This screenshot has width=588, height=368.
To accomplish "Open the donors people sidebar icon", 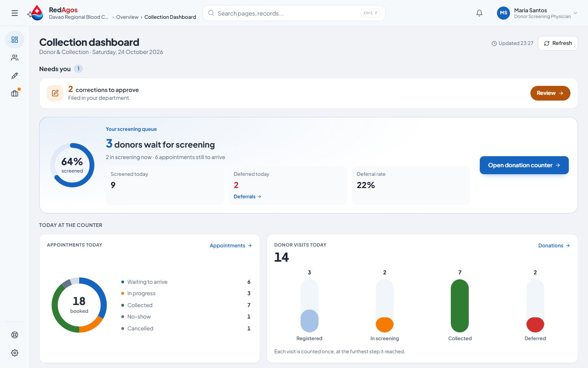I will [15, 58].
